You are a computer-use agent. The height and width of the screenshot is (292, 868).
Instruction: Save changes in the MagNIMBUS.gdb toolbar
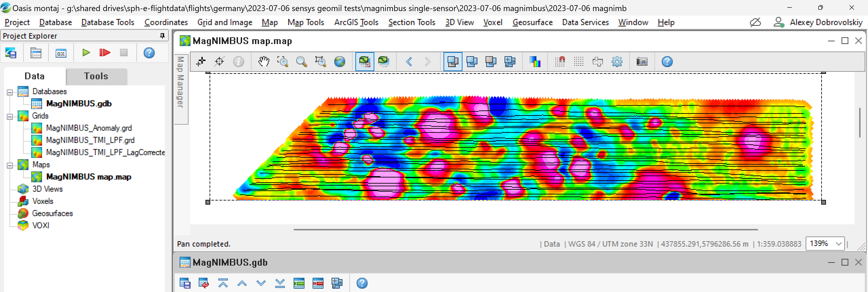pyautogui.click(x=184, y=283)
